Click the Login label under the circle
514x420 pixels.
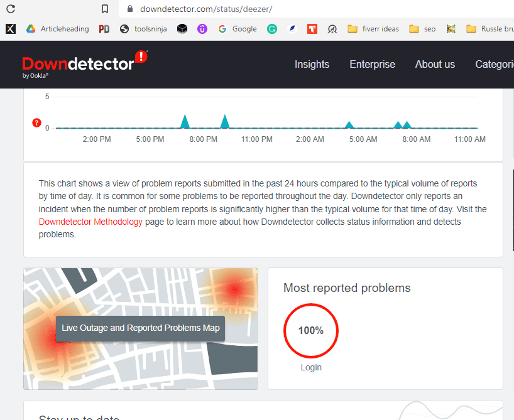(x=311, y=368)
